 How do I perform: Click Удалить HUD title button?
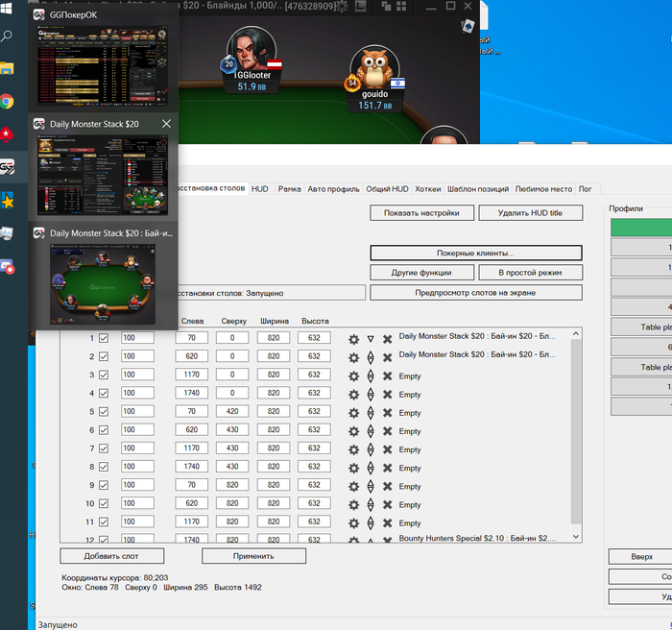(x=530, y=213)
